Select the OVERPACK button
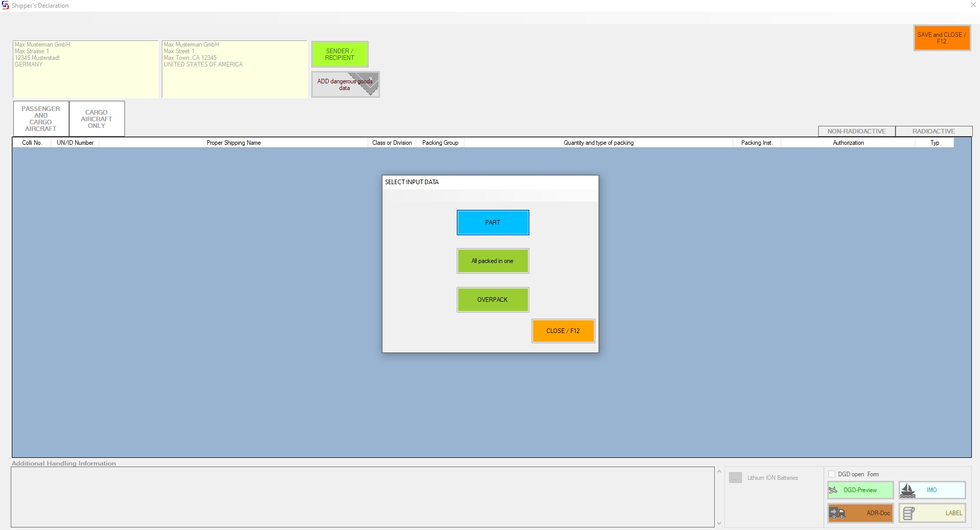The height and width of the screenshot is (530, 980). coord(493,300)
